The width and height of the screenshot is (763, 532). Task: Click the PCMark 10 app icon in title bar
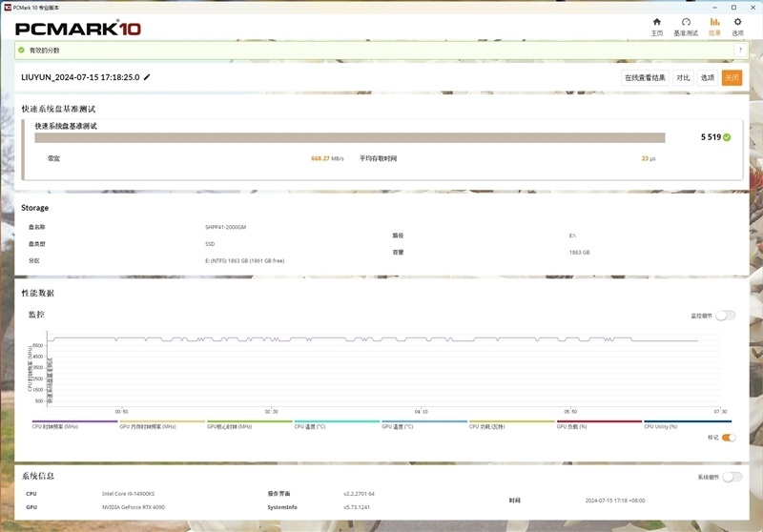8,8
